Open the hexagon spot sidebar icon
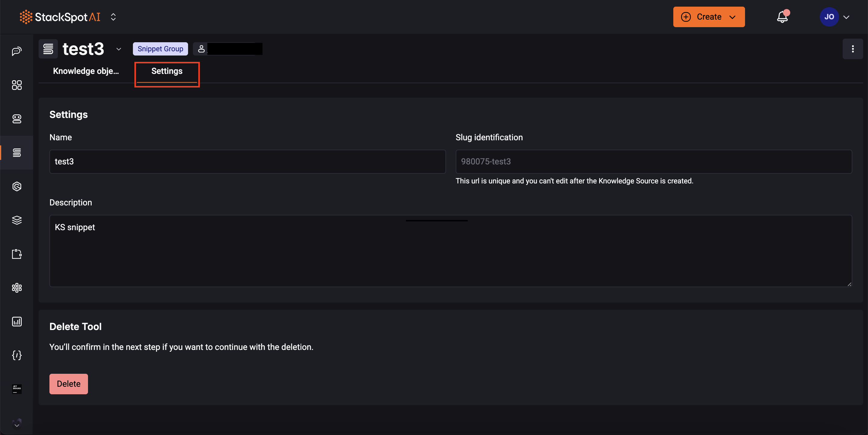This screenshot has height=435, width=868. [x=17, y=186]
